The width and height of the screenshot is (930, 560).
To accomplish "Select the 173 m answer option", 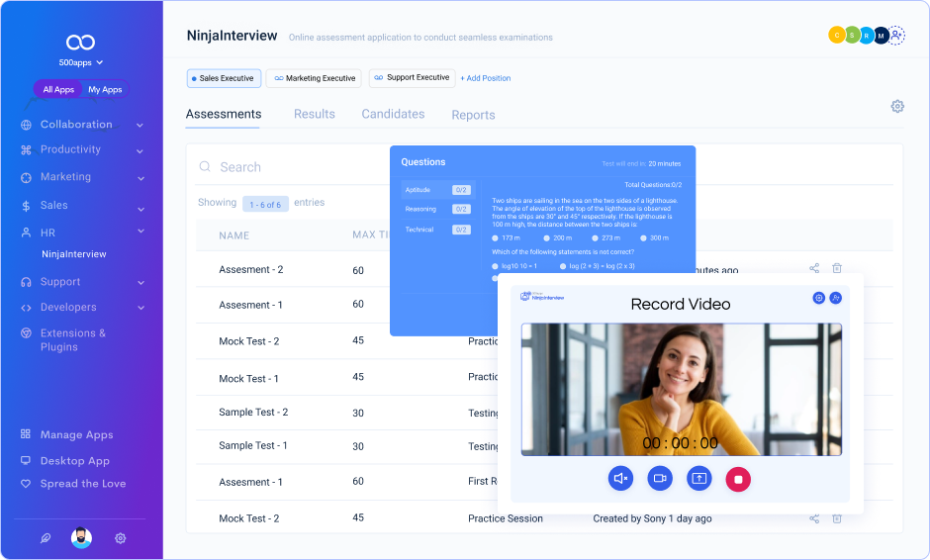I will tap(496, 238).
